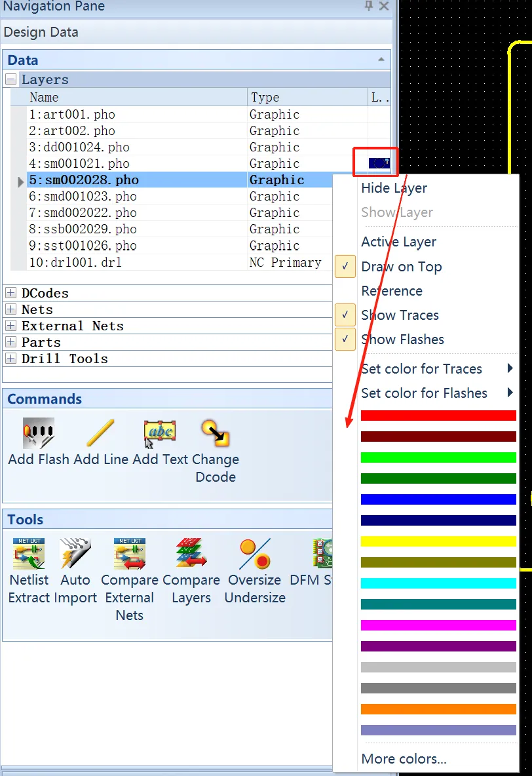Expand the Drill Tools node
Screen dimensions: 532x776
(x=11, y=359)
